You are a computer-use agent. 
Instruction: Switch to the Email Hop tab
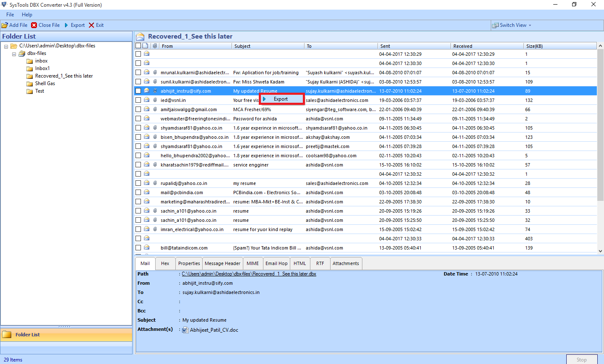(x=276, y=263)
